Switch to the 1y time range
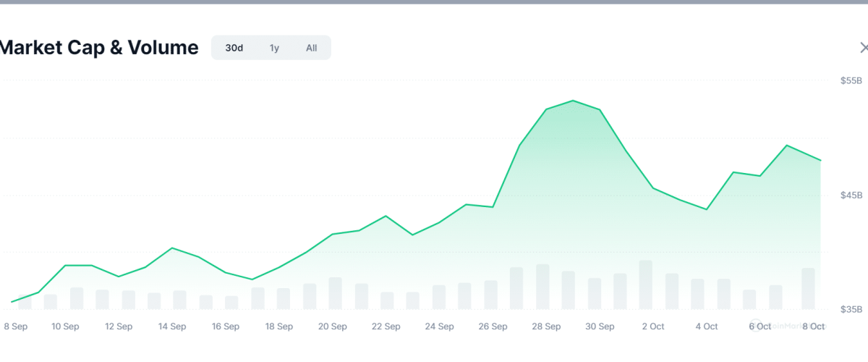The image size is (868, 362). [x=274, y=48]
